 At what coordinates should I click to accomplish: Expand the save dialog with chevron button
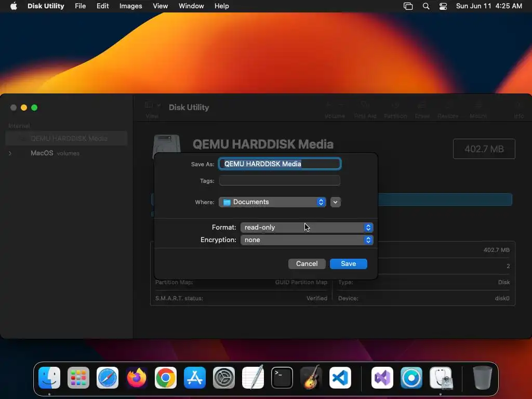tap(335, 202)
